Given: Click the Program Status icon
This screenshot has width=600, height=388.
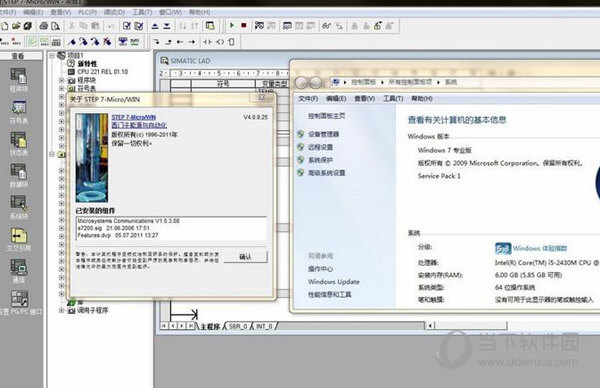Looking at the screenshot, I should 259,26.
